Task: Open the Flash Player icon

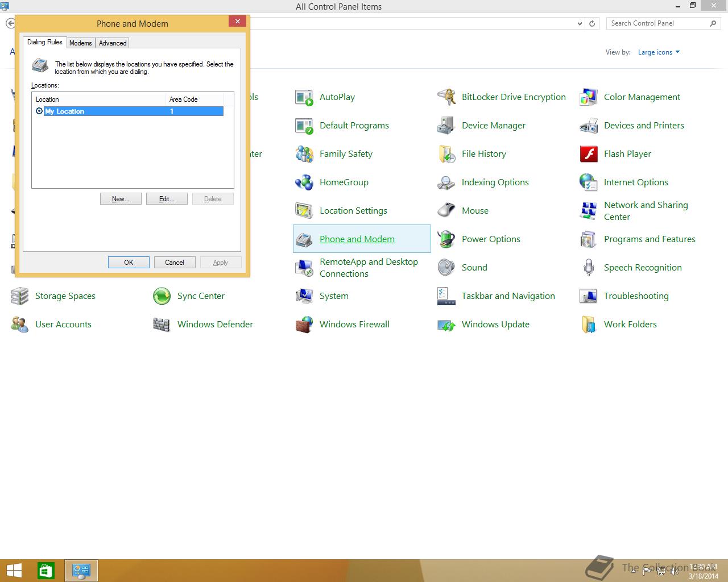Action: click(x=589, y=154)
